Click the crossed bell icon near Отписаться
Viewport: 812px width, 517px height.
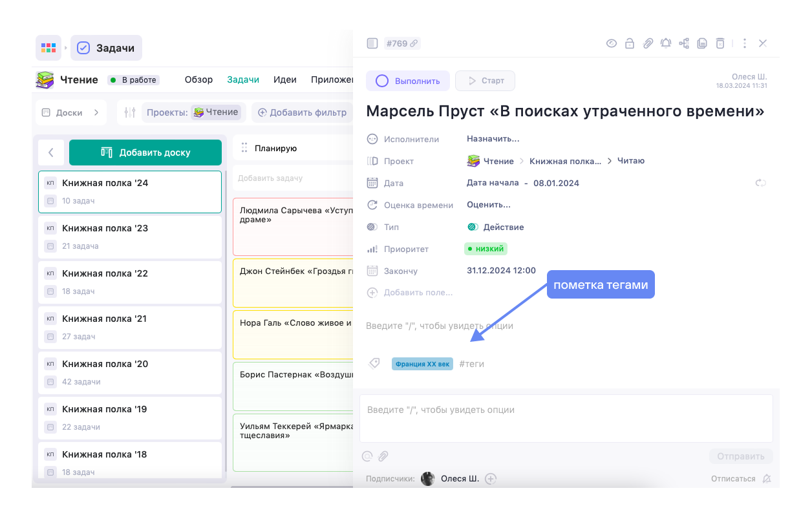point(766,478)
